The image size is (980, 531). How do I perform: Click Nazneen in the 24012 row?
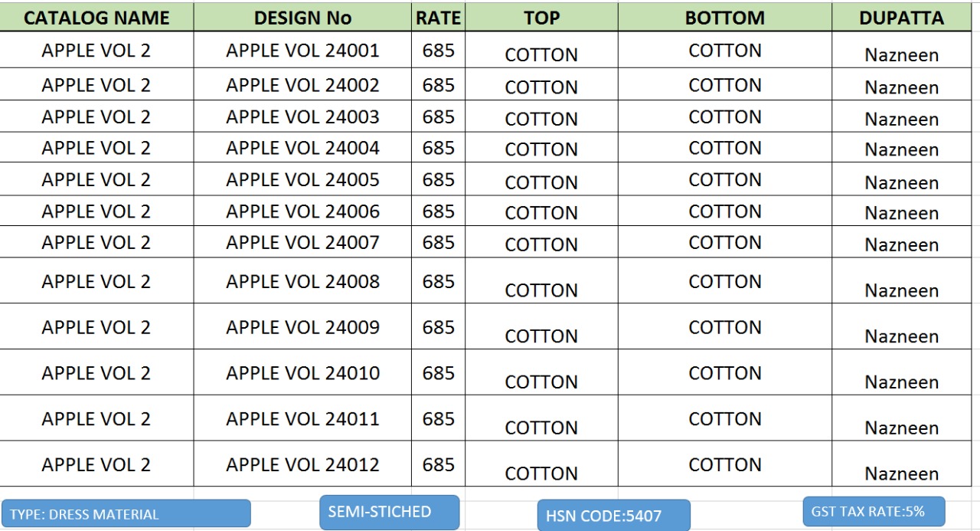point(901,473)
